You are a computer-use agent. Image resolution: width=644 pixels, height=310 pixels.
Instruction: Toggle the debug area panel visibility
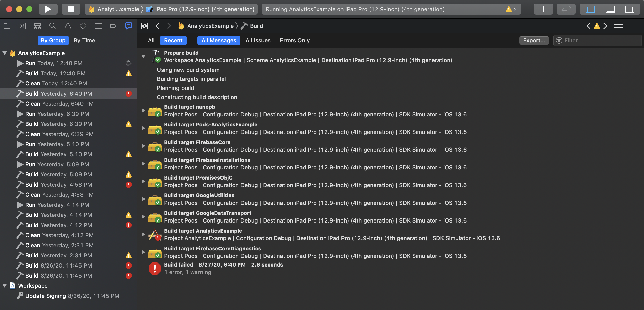[x=610, y=9]
